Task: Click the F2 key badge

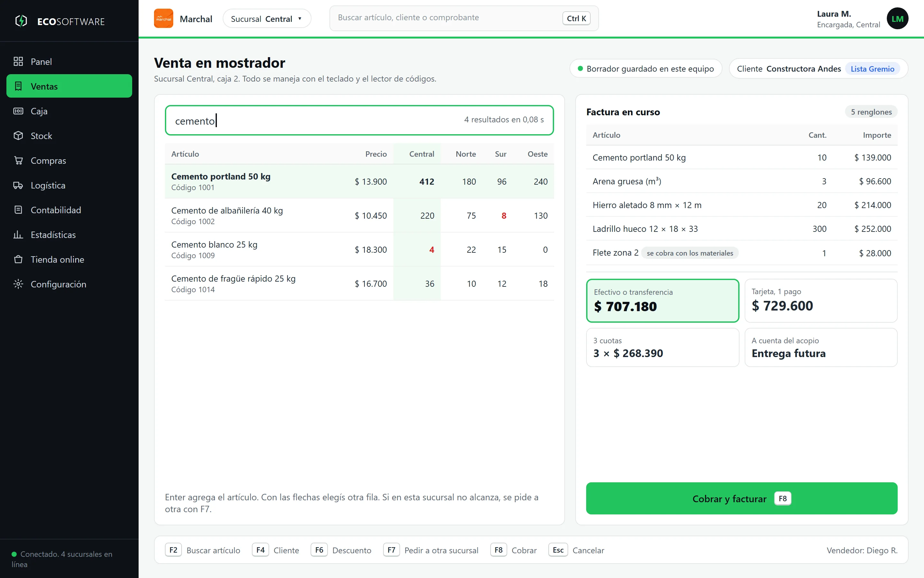Action: pos(173,550)
